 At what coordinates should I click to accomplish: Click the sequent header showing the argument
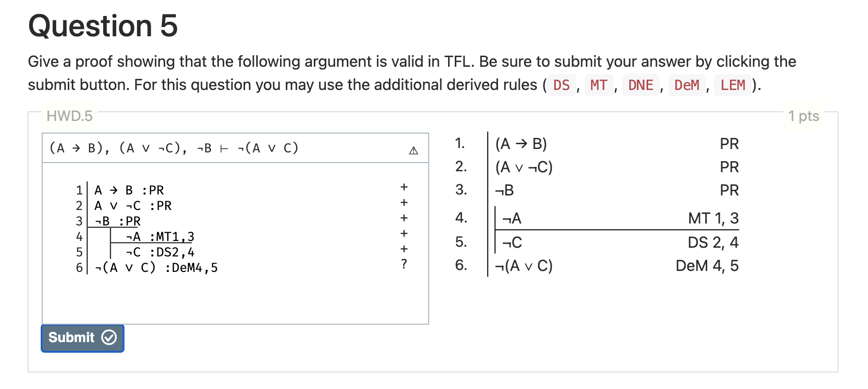173,148
